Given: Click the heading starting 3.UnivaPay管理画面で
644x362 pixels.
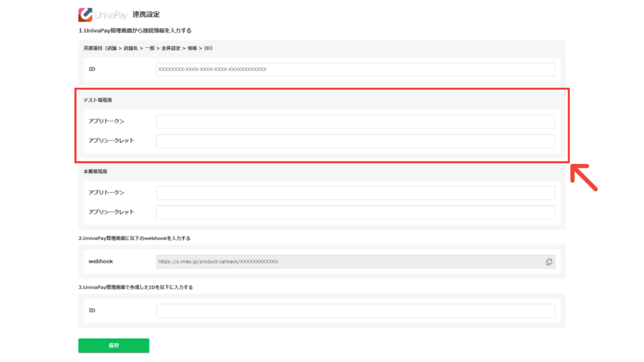Looking at the screenshot, I should 136,287.
